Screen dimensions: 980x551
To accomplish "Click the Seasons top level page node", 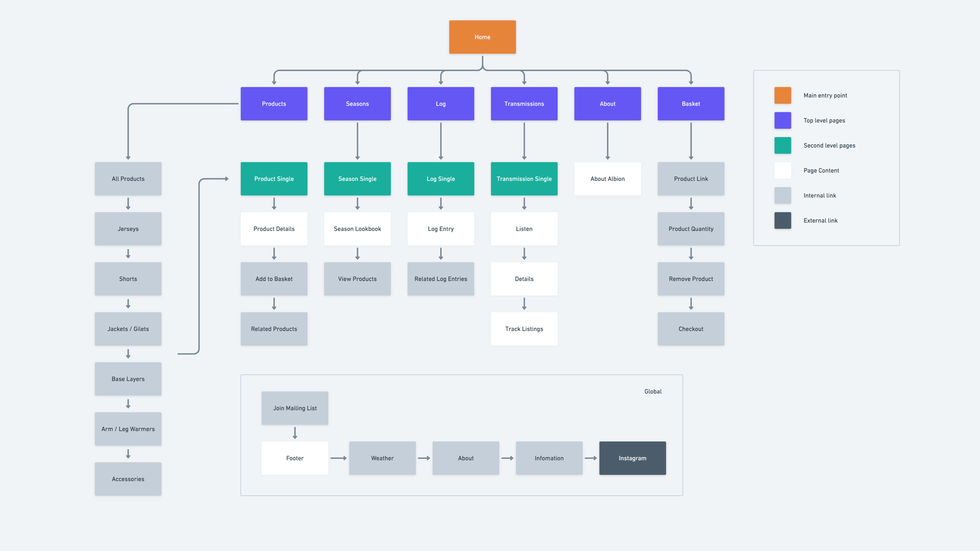I will (357, 104).
